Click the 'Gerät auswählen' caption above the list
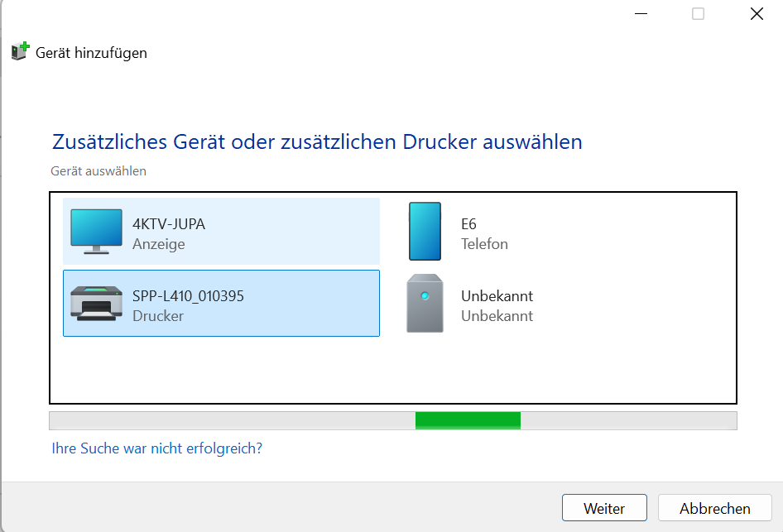783x532 pixels. pyautogui.click(x=98, y=171)
